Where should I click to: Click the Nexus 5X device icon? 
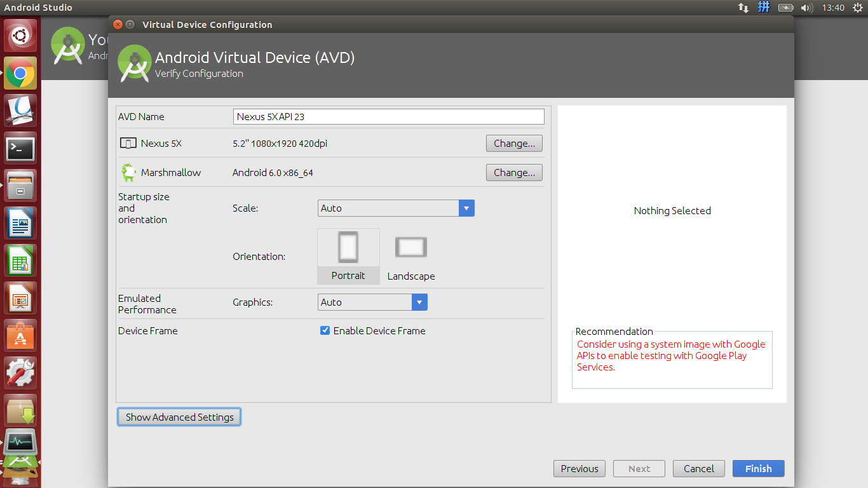[x=128, y=144]
